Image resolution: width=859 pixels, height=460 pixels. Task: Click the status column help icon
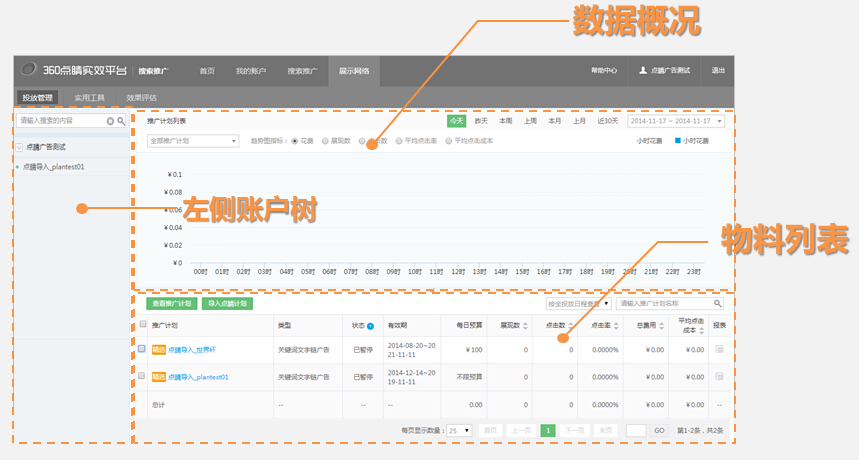pyautogui.click(x=370, y=326)
